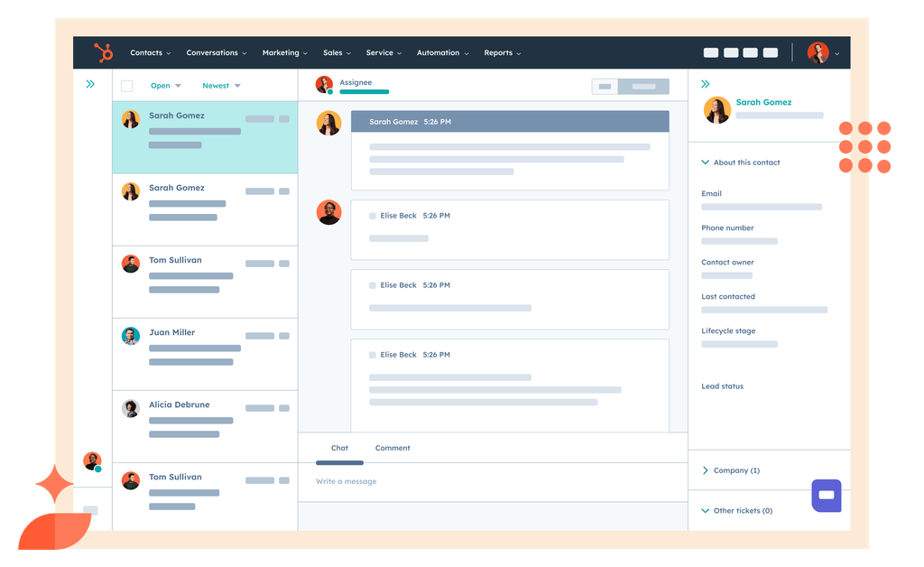
Task: Select the left view-toggle icon above the thread
Action: click(x=604, y=86)
